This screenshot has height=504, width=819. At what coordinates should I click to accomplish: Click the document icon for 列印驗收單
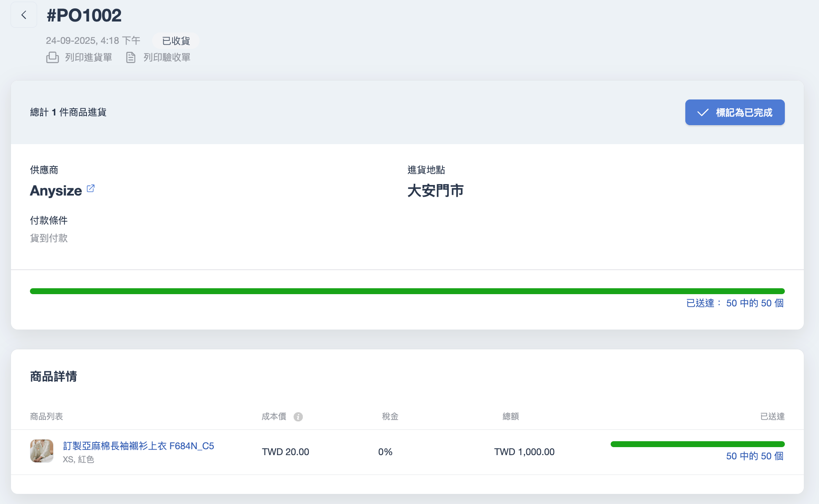tap(131, 57)
